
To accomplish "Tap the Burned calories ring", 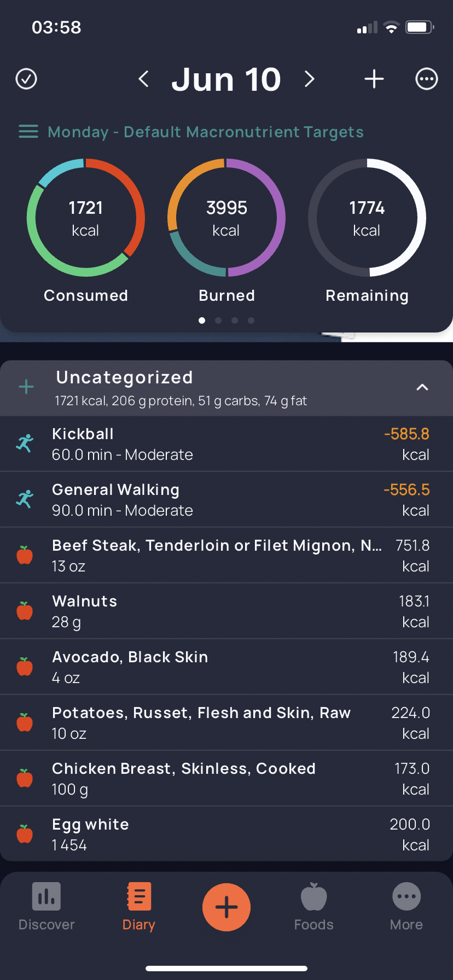I will coord(226,218).
